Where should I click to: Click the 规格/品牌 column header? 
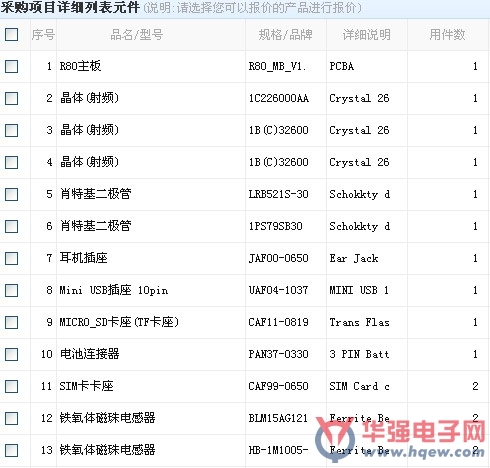tap(285, 35)
